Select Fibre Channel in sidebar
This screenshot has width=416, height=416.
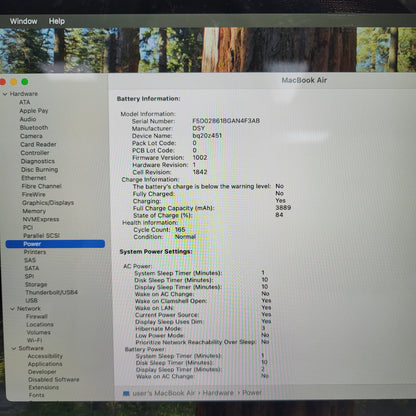[x=42, y=186]
